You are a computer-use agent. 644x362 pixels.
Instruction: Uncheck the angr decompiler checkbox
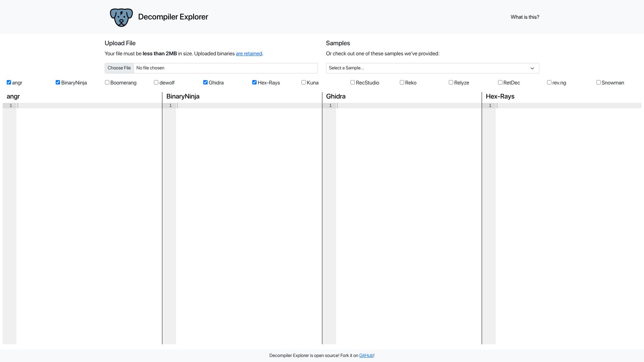click(x=9, y=82)
